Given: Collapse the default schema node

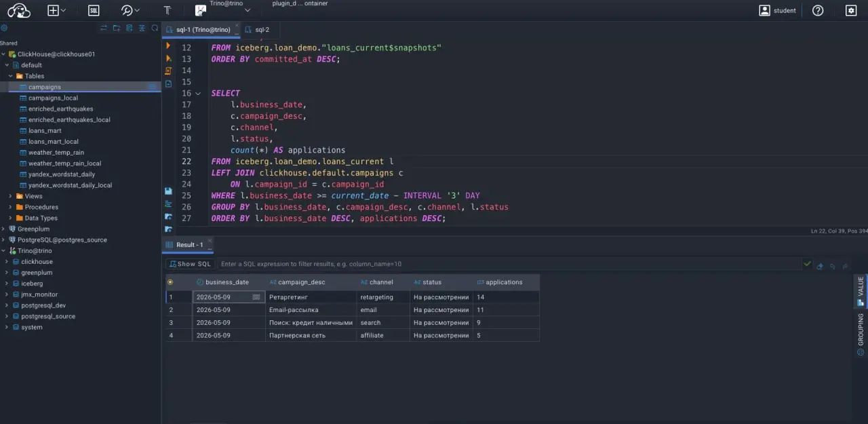Looking at the screenshot, I should pyautogui.click(x=7, y=65).
